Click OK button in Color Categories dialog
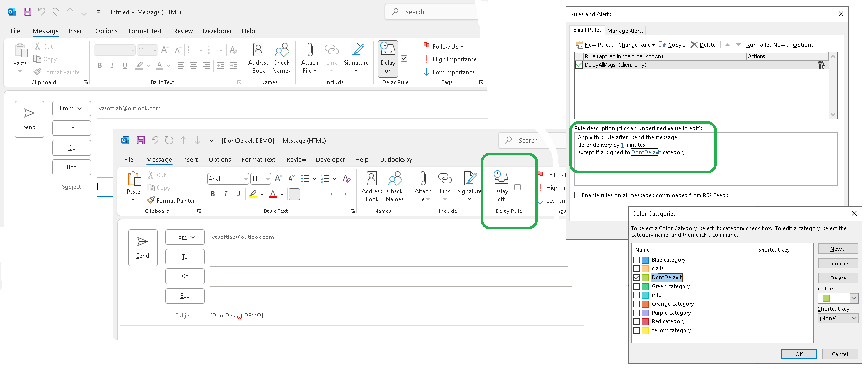The height and width of the screenshot is (369, 868). [799, 354]
